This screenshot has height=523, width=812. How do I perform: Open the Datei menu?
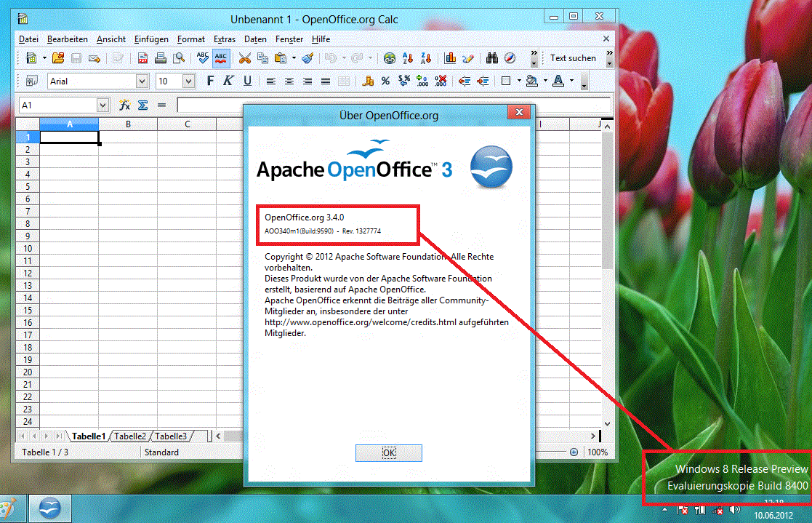click(28, 39)
